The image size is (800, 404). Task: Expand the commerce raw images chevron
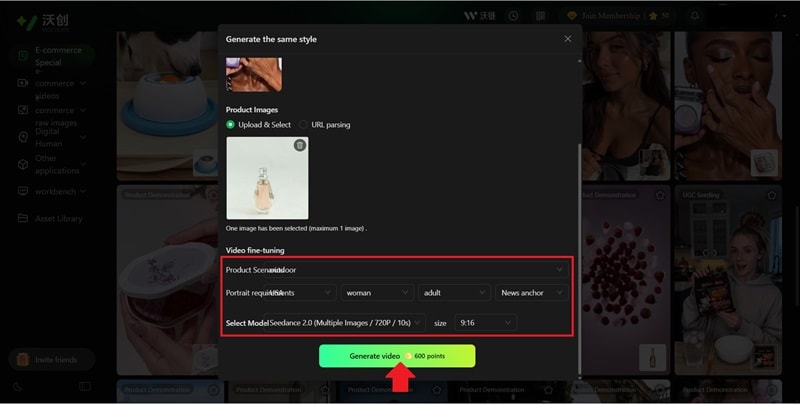(83, 110)
